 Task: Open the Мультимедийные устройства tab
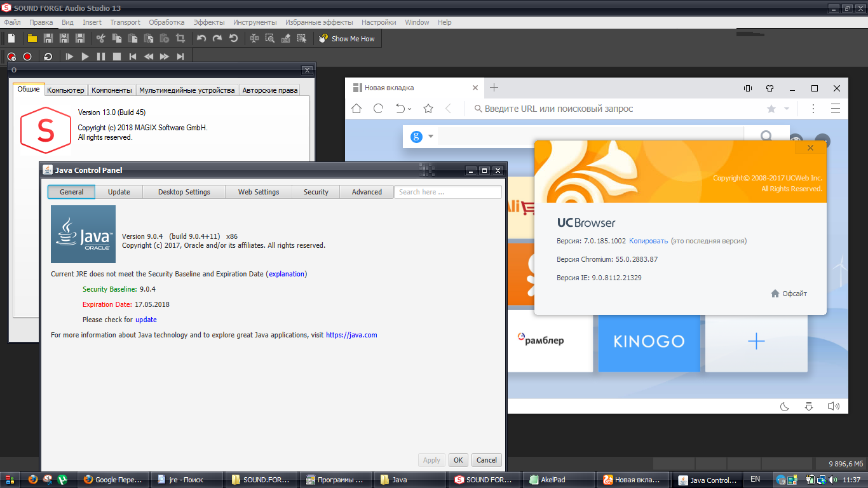coord(187,90)
